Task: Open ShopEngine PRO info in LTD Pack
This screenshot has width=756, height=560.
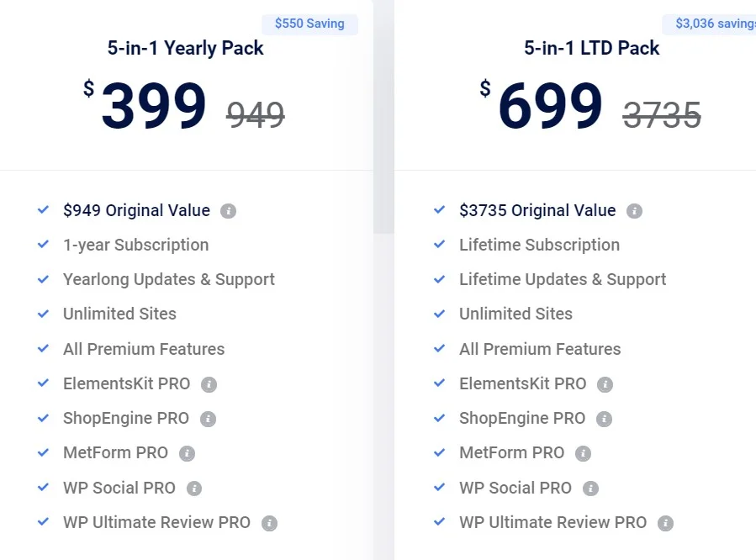Action: 604,419
